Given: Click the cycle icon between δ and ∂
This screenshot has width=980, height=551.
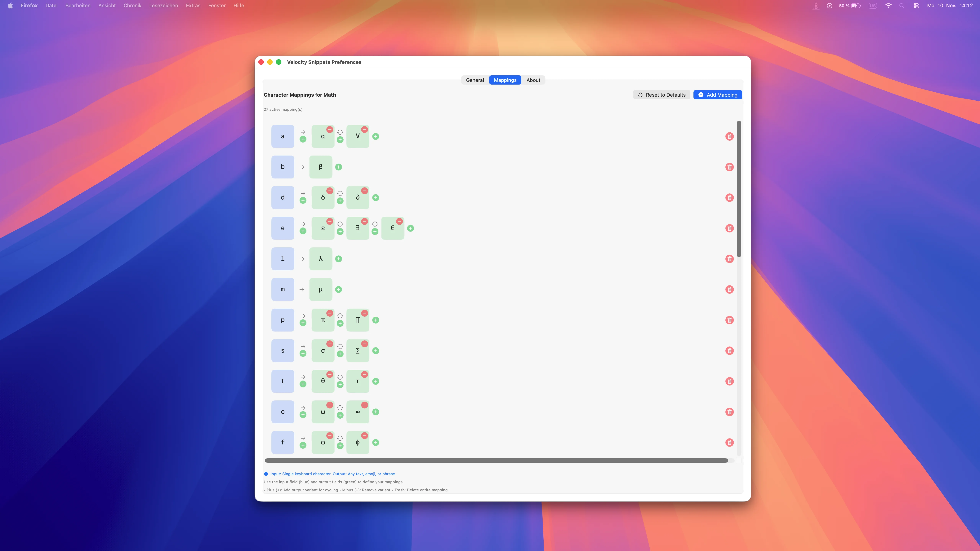Looking at the screenshot, I should [x=340, y=194].
